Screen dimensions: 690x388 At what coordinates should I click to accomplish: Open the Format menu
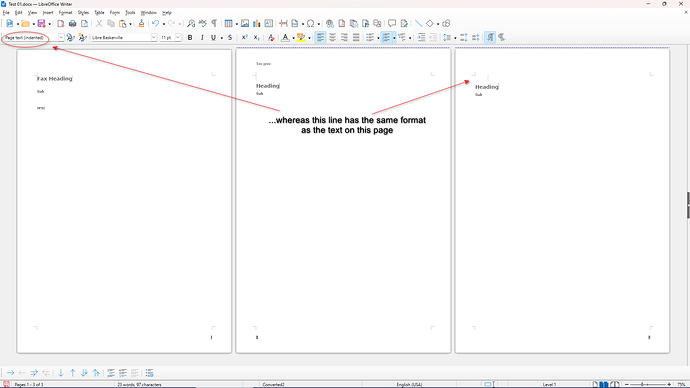[x=65, y=13]
